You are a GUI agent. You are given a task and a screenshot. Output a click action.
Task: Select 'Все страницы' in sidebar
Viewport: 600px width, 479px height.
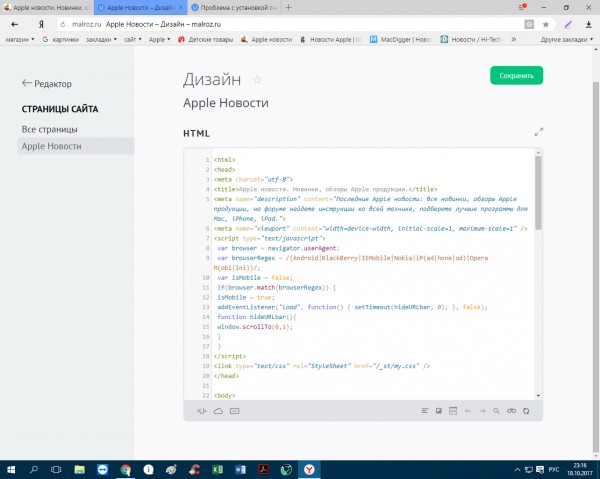(49, 129)
